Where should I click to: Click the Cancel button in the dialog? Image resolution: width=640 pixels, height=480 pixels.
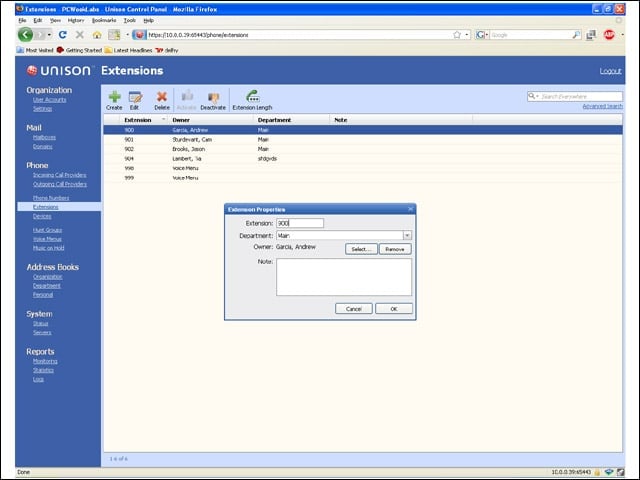coord(354,309)
